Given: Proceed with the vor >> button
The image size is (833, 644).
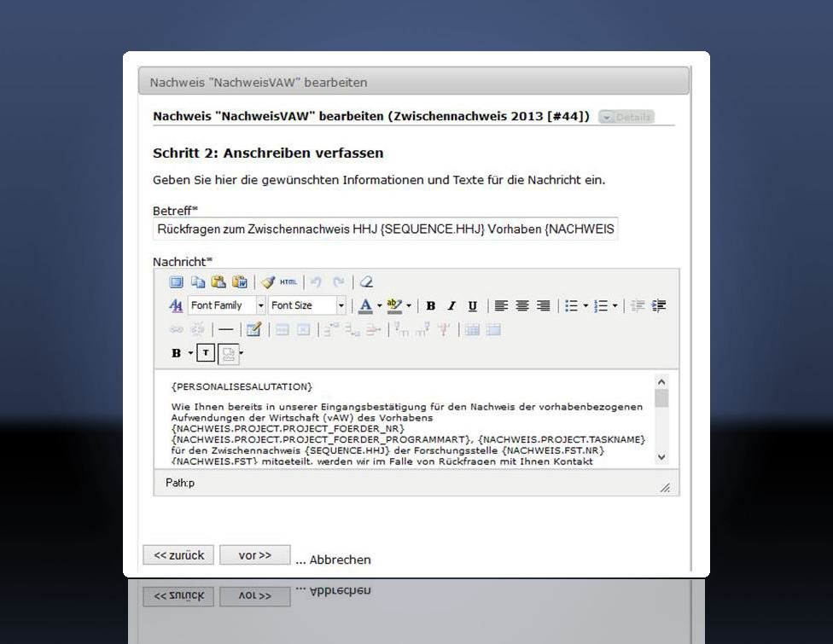Looking at the screenshot, I should (x=255, y=554).
